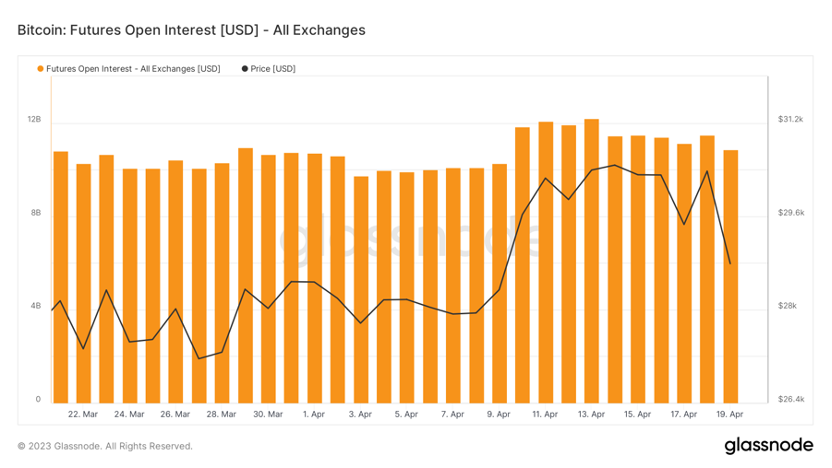The image size is (832, 468).
Task: Click the 17. Apr x-axis date label
Action: point(683,414)
